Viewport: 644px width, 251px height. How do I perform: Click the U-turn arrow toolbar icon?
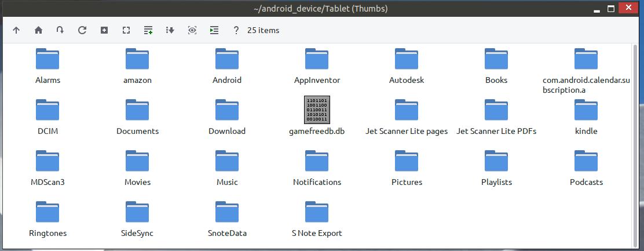(60, 30)
